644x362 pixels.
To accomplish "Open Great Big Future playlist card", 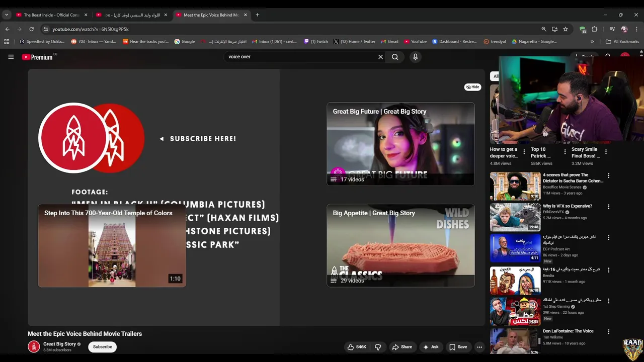I will (x=400, y=144).
